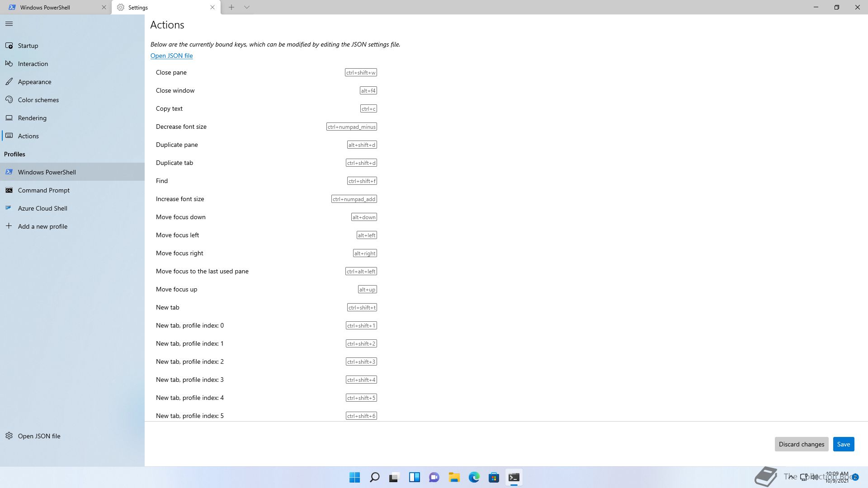
Task: Launch Microsoft Edge from the taskbar
Action: 474,477
